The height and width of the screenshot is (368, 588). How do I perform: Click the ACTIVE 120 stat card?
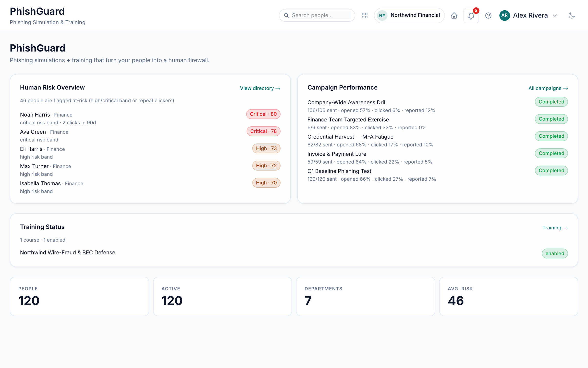[x=222, y=296]
